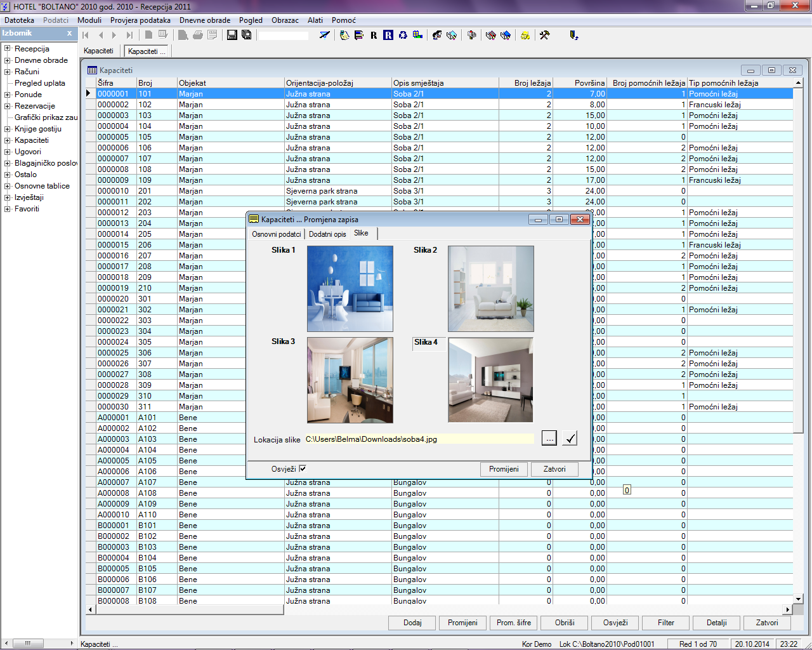Click the bold black R toolbar icon
The width and height of the screenshot is (812, 650).
pos(374,36)
